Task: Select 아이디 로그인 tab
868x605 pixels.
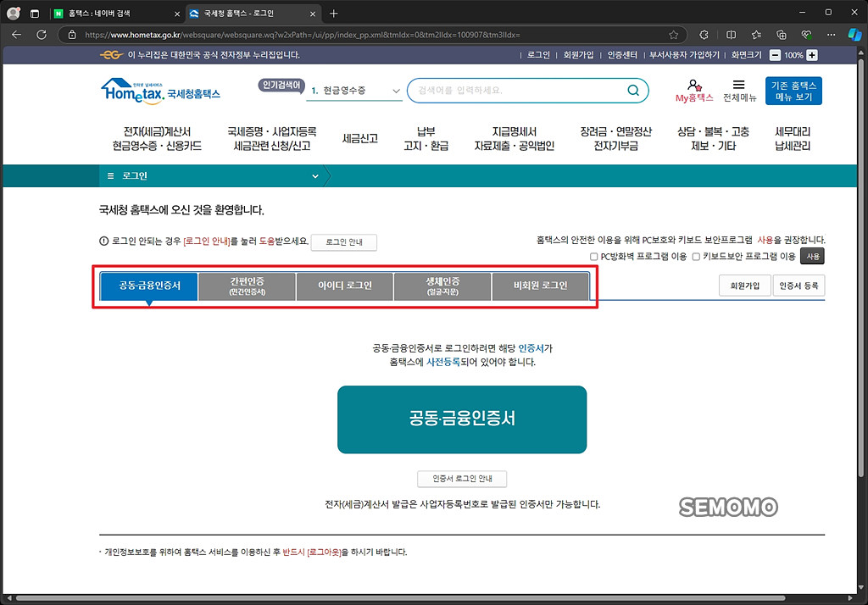Action: click(x=345, y=286)
